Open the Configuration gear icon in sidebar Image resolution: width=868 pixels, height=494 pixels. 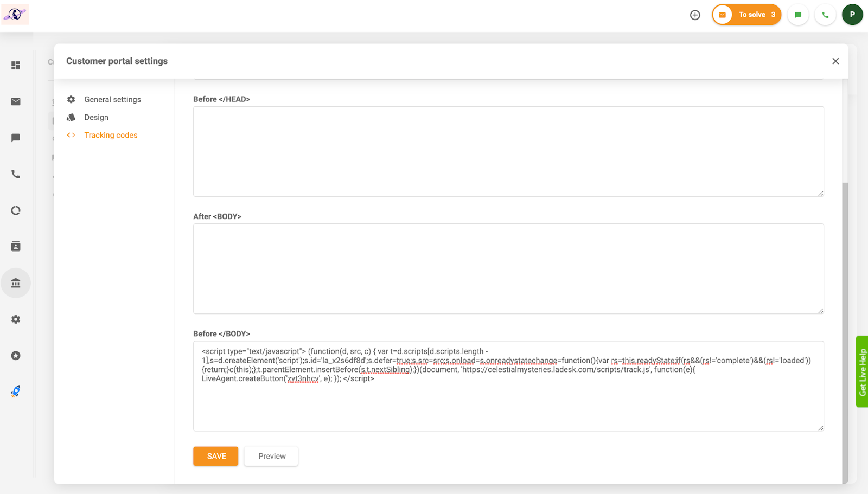[x=16, y=319]
